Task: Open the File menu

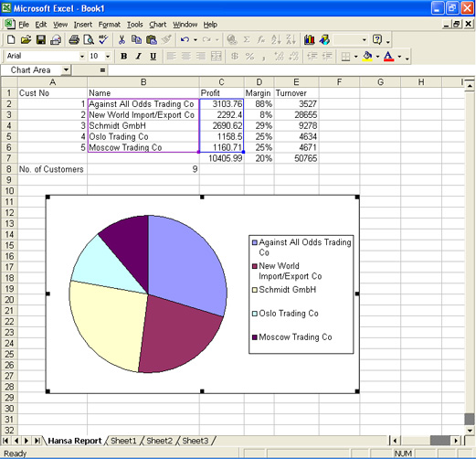Action: coord(24,25)
